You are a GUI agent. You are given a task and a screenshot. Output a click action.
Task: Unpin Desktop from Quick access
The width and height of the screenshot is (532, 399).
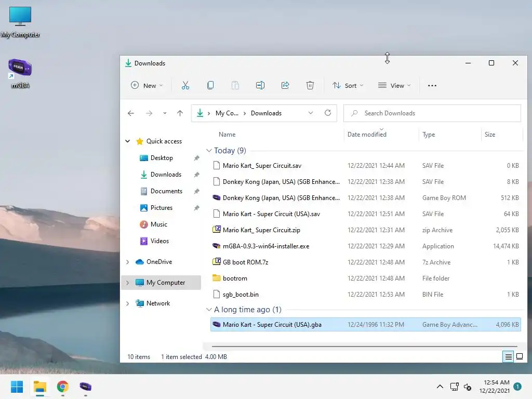(196, 158)
